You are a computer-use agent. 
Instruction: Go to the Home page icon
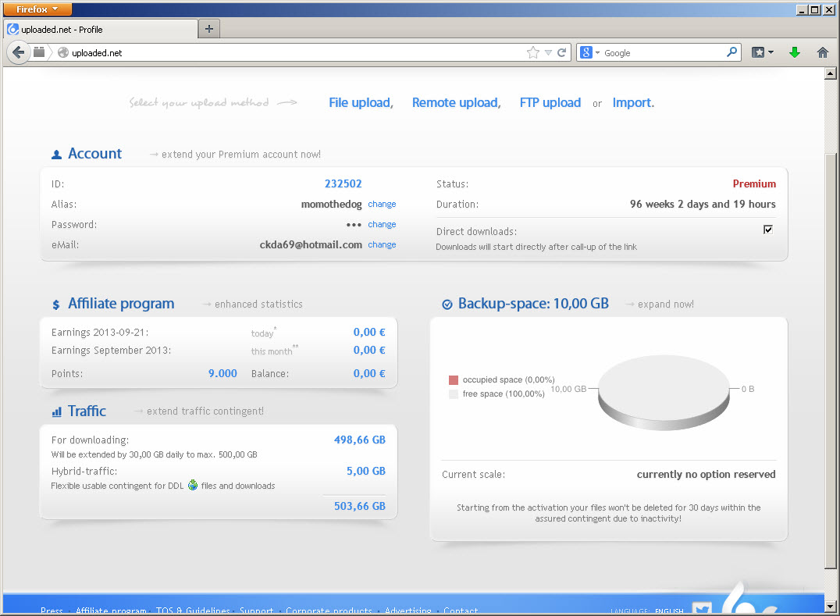pos(823,52)
